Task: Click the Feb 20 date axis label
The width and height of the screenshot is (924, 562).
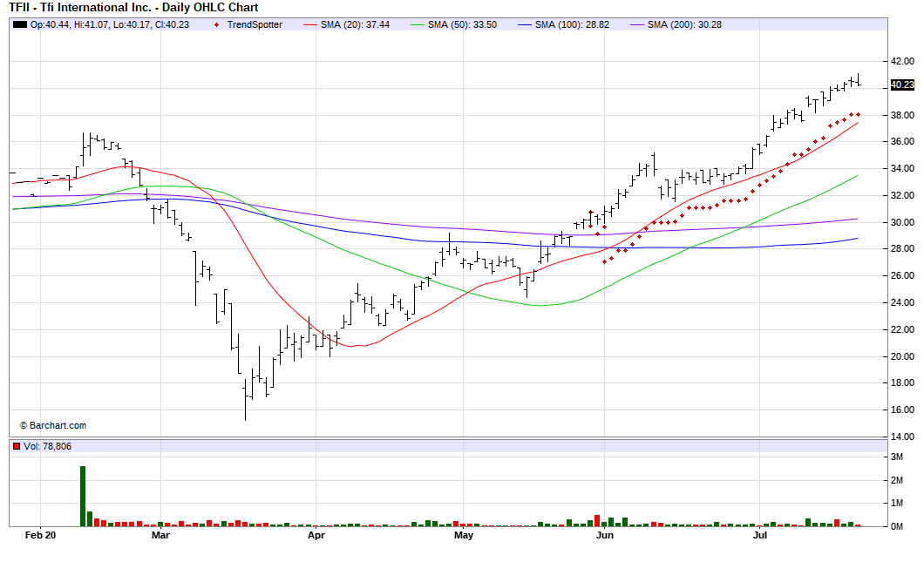Action: pyautogui.click(x=41, y=535)
